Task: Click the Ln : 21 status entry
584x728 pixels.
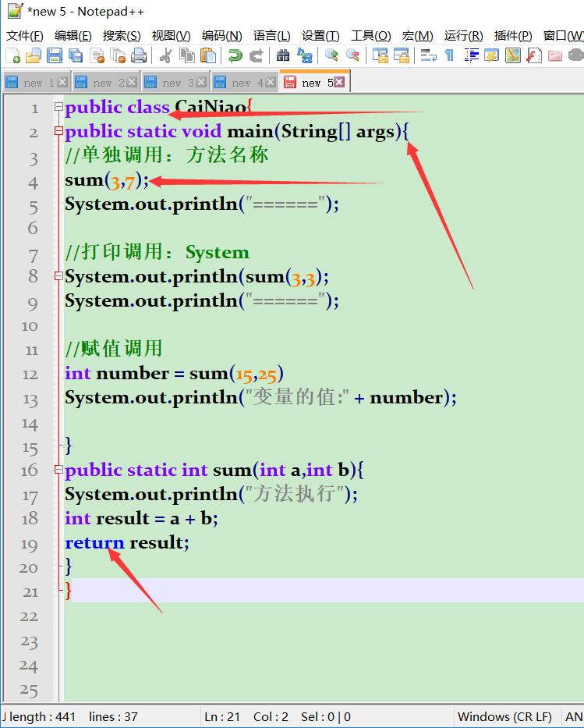Action: pos(222,717)
